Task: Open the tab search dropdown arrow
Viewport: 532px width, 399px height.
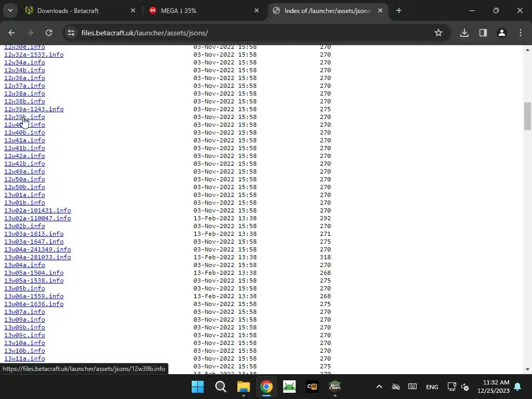Action: (10, 10)
